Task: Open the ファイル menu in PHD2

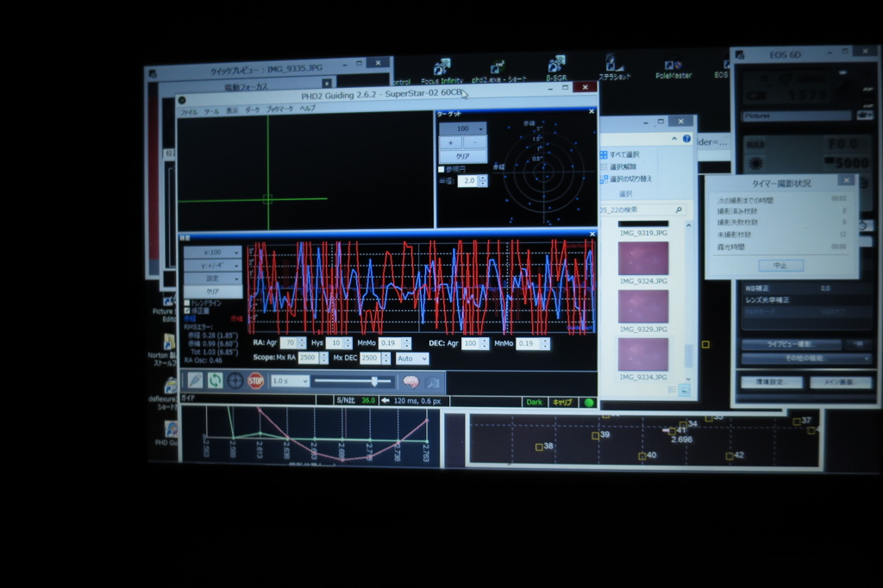Action: pyautogui.click(x=189, y=112)
